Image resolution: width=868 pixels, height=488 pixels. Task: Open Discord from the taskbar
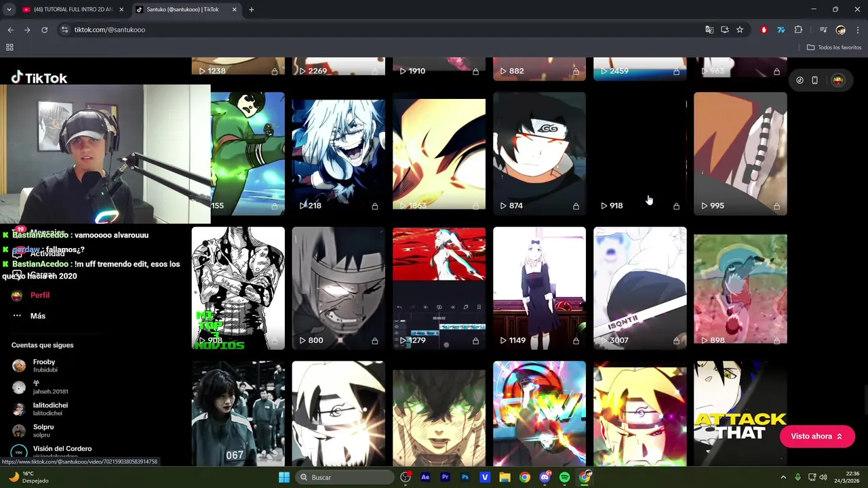pos(545,477)
